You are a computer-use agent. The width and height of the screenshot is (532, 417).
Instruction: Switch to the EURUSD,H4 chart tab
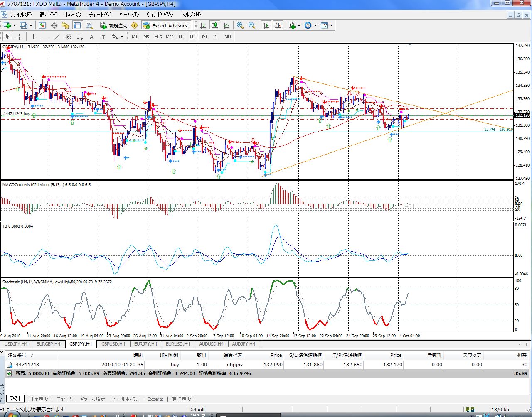pos(177,344)
